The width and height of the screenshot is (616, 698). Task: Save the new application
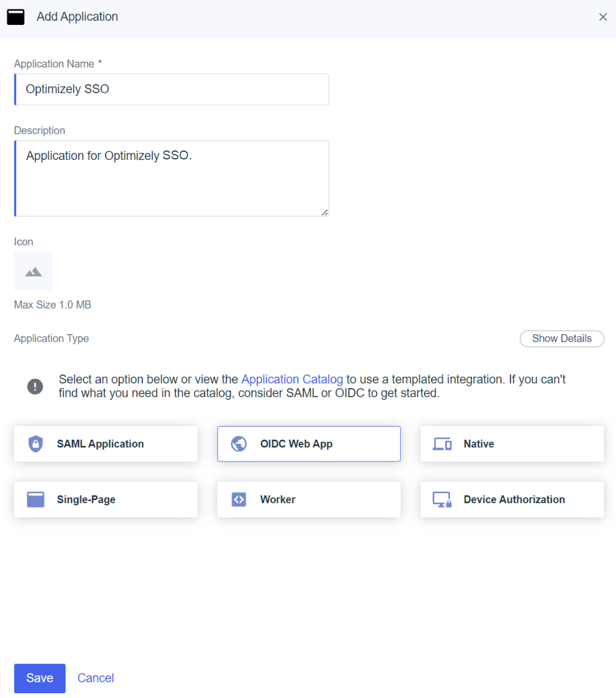click(x=40, y=678)
